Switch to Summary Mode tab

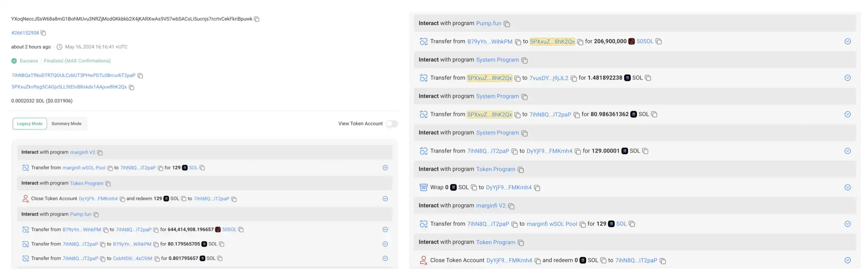pos(66,124)
